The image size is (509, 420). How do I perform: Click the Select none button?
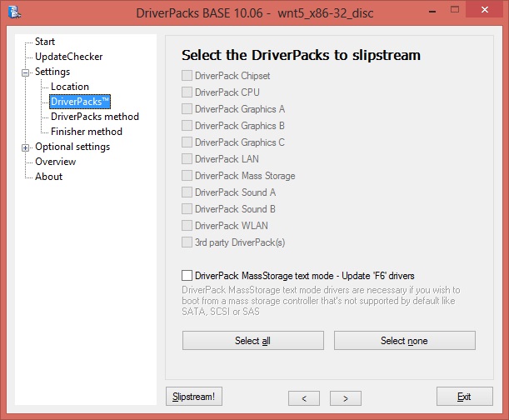pos(405,341)
